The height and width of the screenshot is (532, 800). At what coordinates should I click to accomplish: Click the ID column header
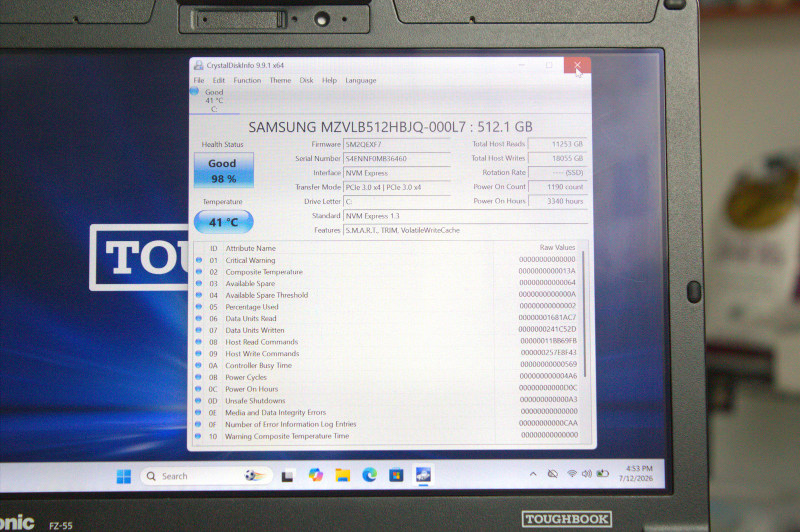pos(213,248)
